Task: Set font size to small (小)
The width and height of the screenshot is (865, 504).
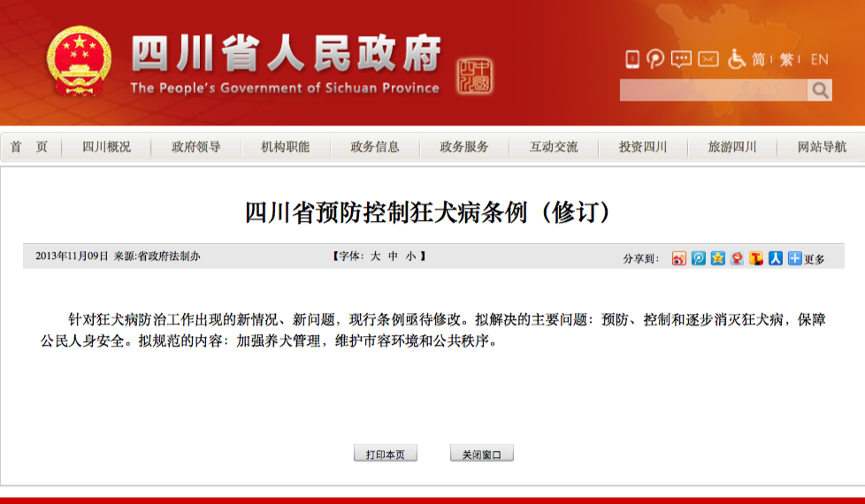Action: 410,256
